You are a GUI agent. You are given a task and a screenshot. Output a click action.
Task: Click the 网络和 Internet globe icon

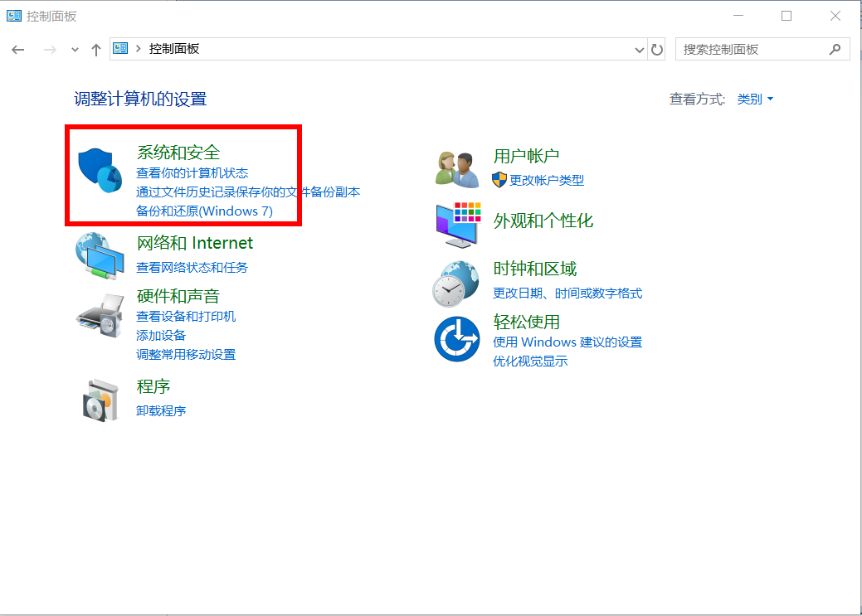100,256
